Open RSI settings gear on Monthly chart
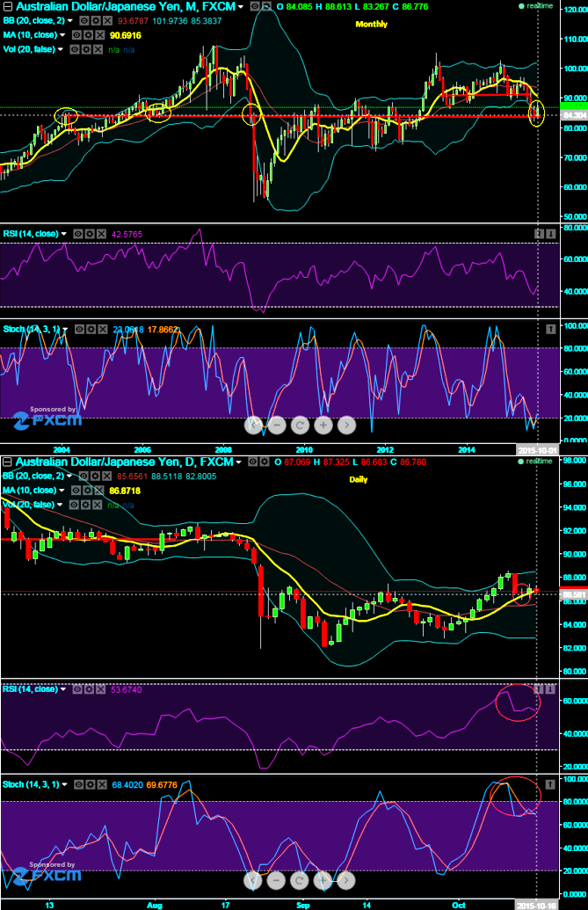The height and width of the screenshot is (910, 588). (90, 234)
